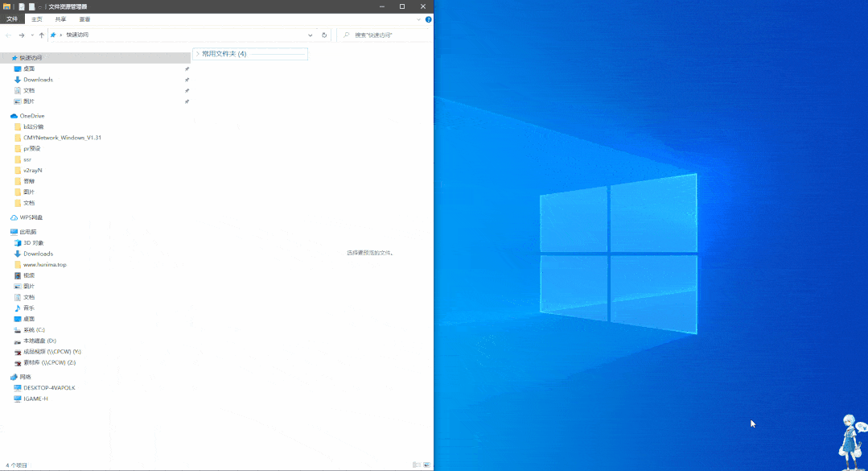
Task: Switch to the 共享 ribbon tab
Action: 60,19
